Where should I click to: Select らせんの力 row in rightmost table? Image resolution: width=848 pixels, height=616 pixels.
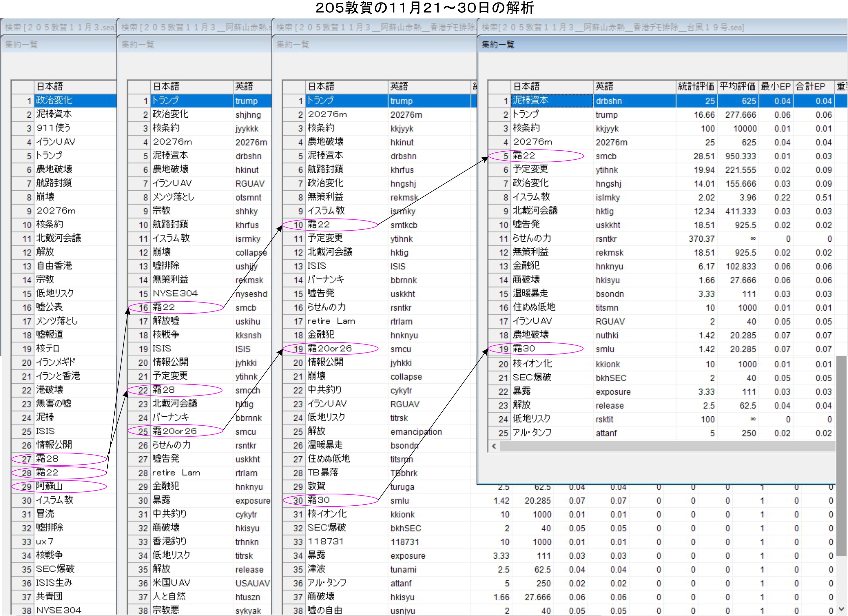coord(532,238)
